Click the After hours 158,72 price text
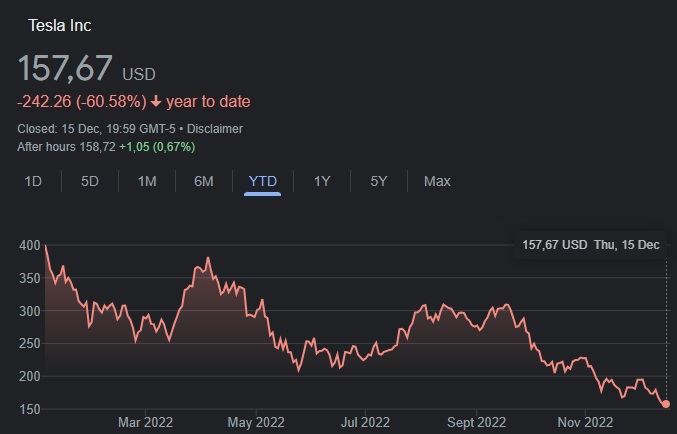The height and width of the screenshot is (434, 677). pyautogui.click(x=66, y=147)
